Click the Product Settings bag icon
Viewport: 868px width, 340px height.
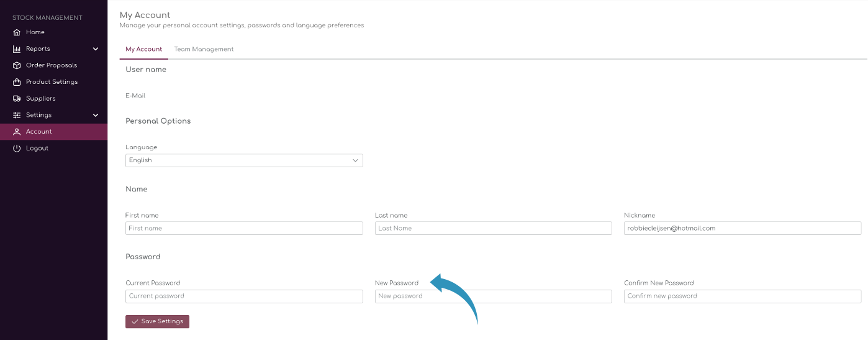17,82
